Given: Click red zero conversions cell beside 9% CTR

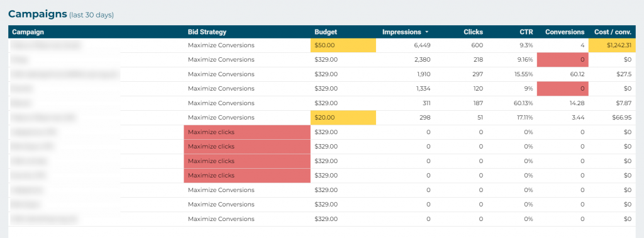Looking at the screenshot, I should pyautogui.click(x=561, y=88).
